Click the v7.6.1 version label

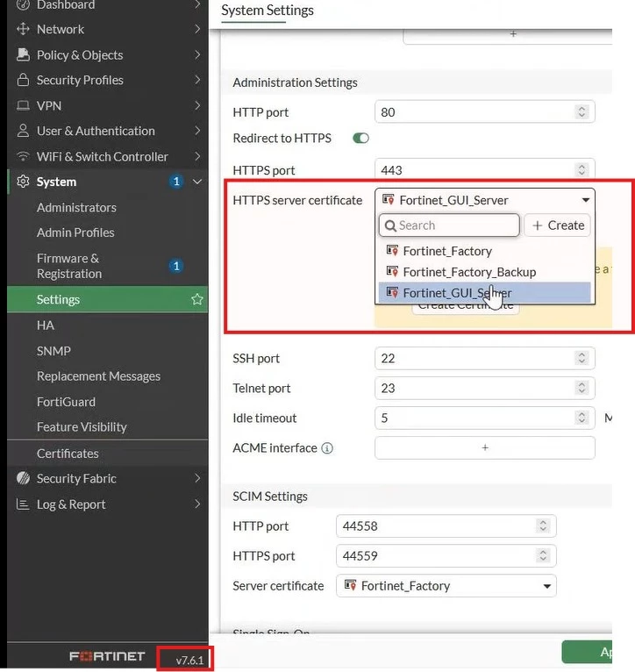click(x=189, y=660)
